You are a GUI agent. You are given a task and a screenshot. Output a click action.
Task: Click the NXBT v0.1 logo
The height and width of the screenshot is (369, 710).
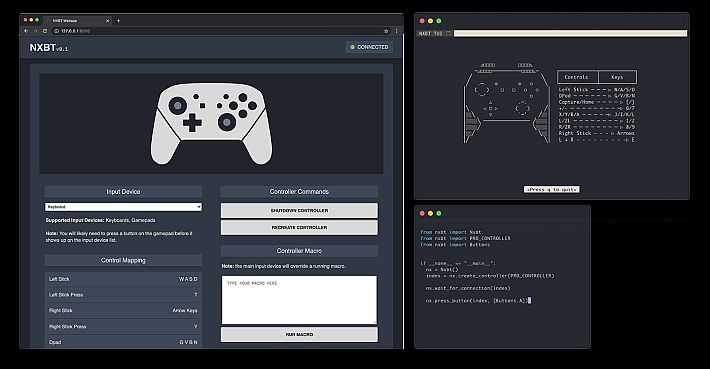click(48, 48)
